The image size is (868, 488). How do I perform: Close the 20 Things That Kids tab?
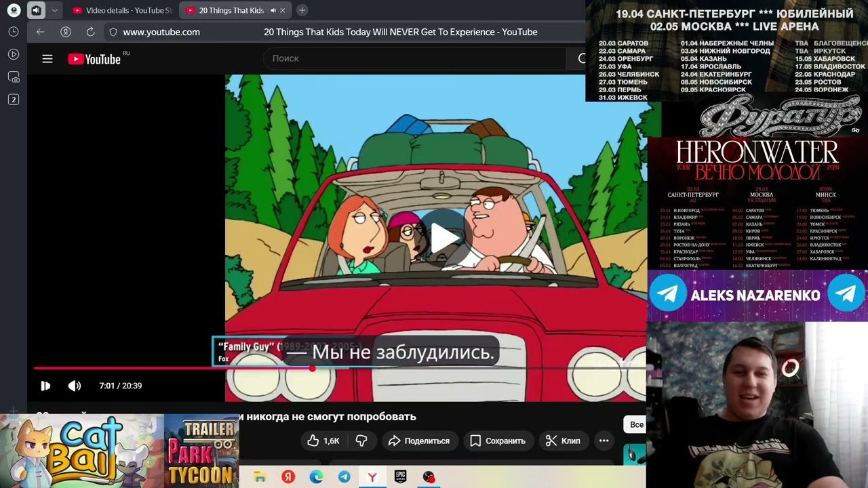coord(283,10)
